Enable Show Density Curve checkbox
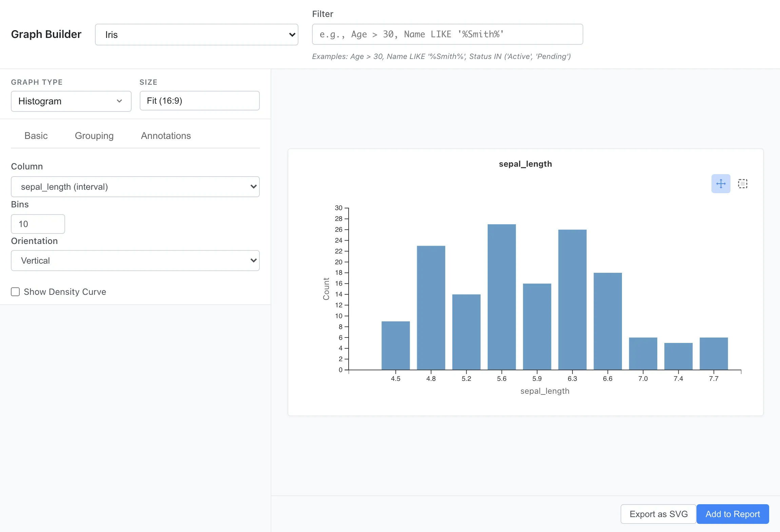 tap(16, 292)
